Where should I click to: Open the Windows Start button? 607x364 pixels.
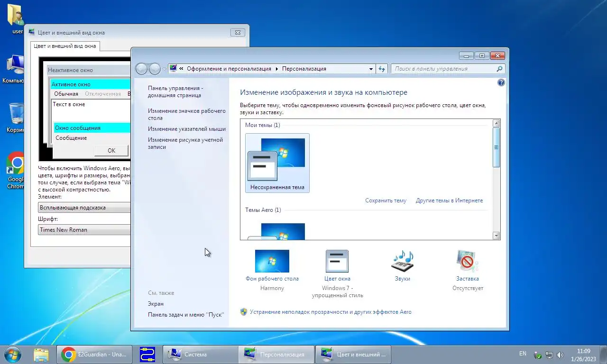pos(12,355)
